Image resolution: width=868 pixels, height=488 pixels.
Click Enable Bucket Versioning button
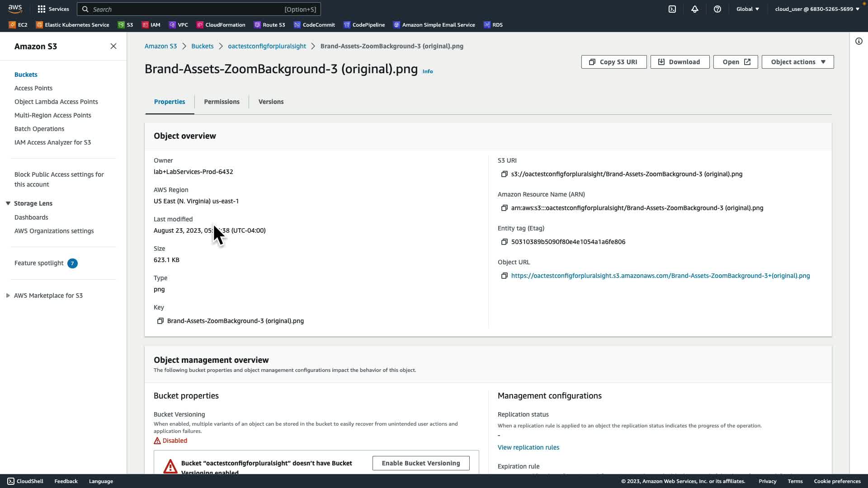420,463
